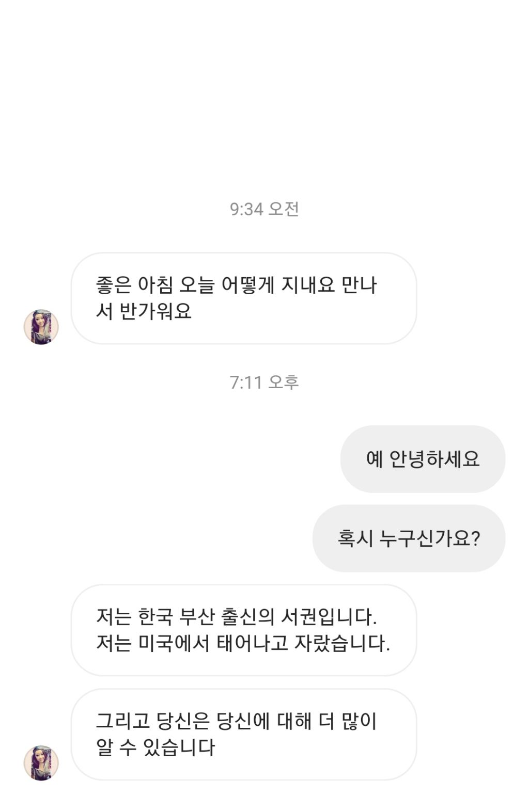
Task: Click the text "서 반가워요"
Action: (144, 311)
